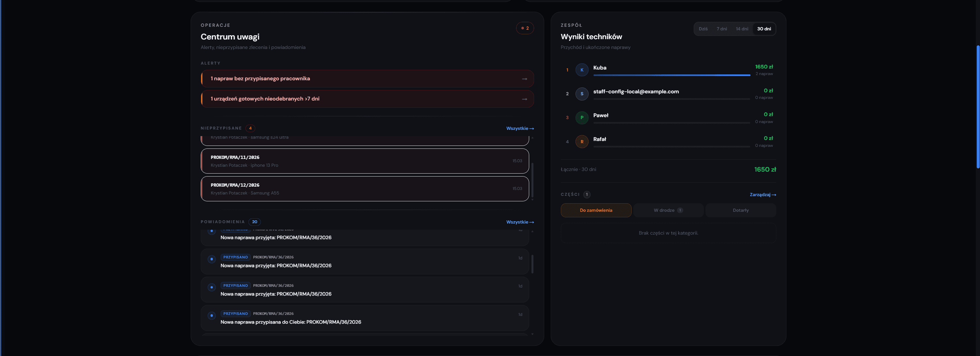Select the 14 dni period tab
980x356 pixels.
click(742, 29)
